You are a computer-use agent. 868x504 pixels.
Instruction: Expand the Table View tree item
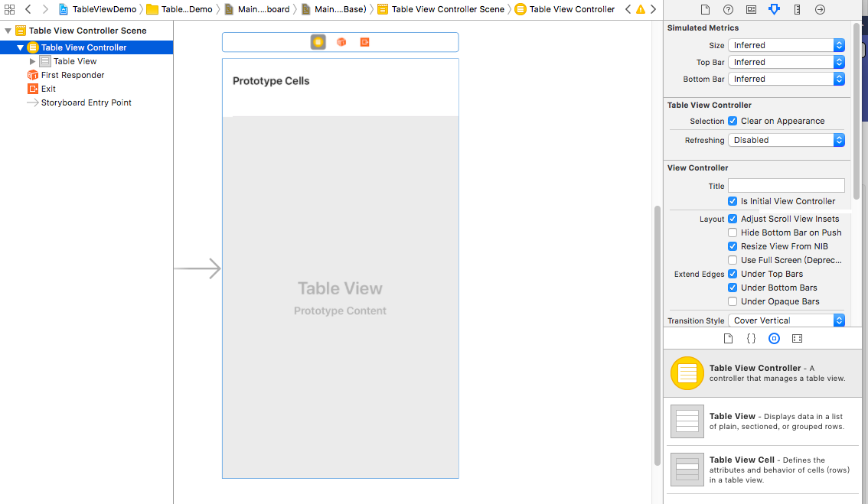32,61
